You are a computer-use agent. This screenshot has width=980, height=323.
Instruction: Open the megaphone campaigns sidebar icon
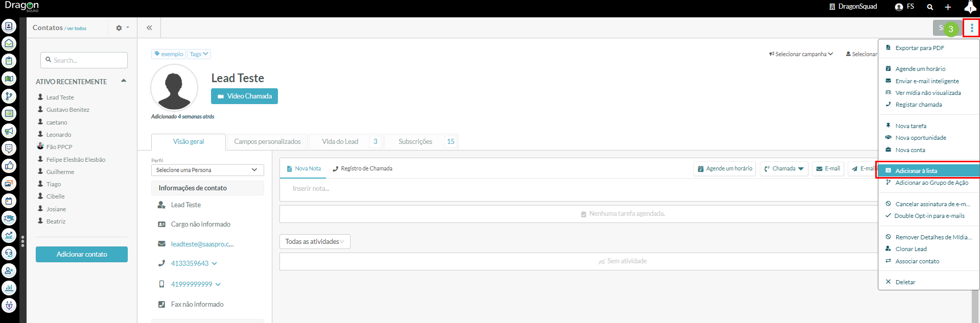coord(9,131)
